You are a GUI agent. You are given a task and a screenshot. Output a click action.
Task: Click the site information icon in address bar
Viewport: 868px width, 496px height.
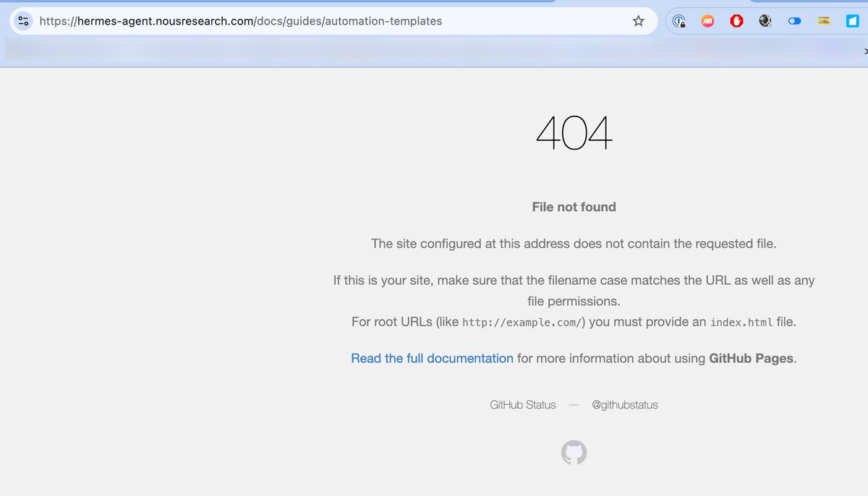point(23,21)
